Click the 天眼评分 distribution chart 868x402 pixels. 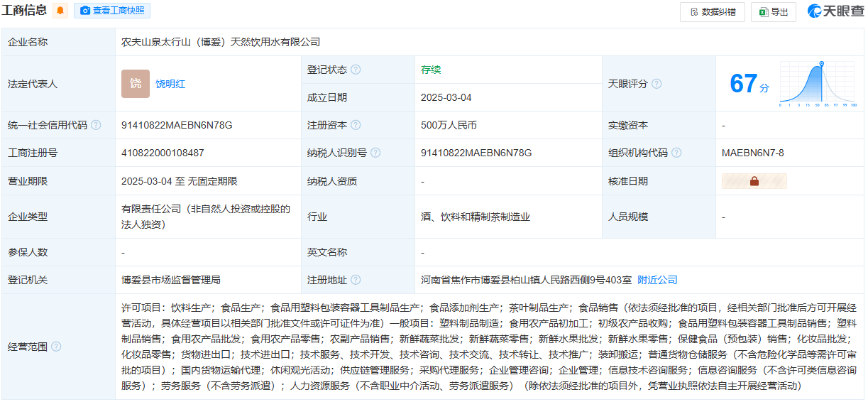(x=818, y=84)
